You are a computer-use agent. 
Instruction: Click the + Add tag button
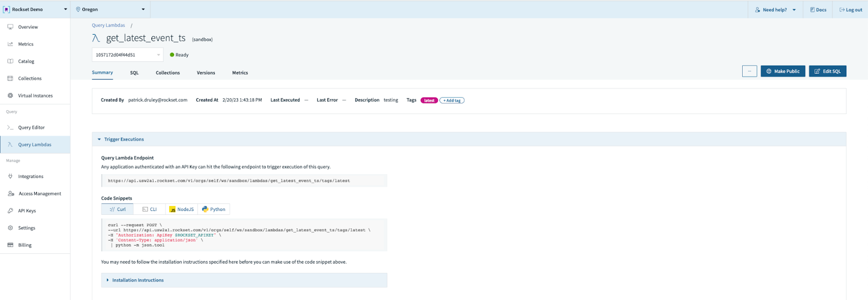(452, 100)
